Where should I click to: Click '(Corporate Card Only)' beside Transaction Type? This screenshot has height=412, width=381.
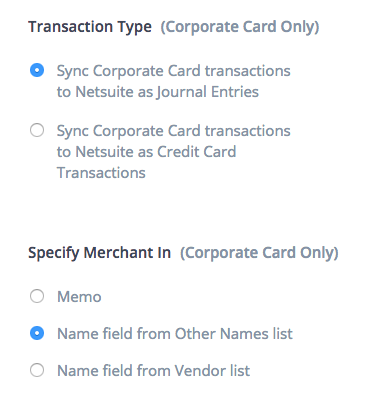tap(240, 27)
